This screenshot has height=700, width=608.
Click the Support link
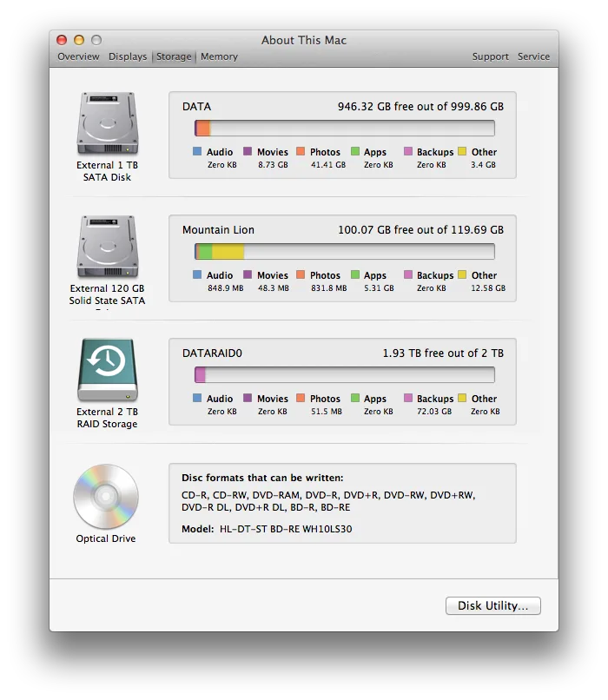point(490,56)
